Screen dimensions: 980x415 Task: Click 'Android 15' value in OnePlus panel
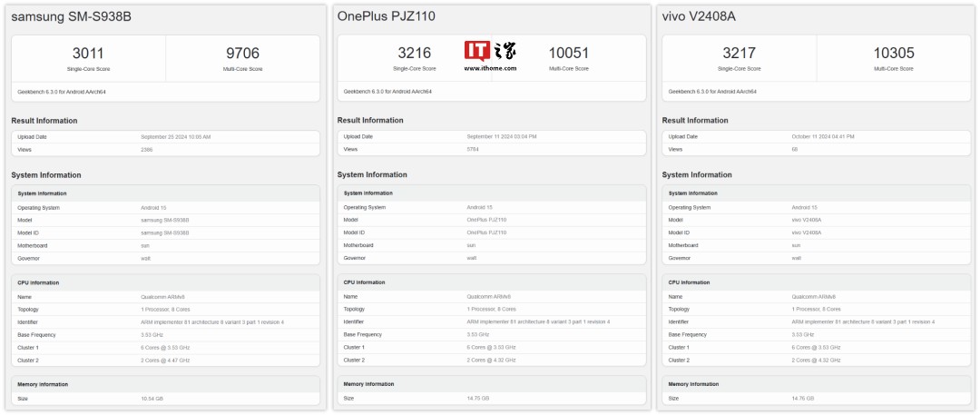tap(480, 207)
